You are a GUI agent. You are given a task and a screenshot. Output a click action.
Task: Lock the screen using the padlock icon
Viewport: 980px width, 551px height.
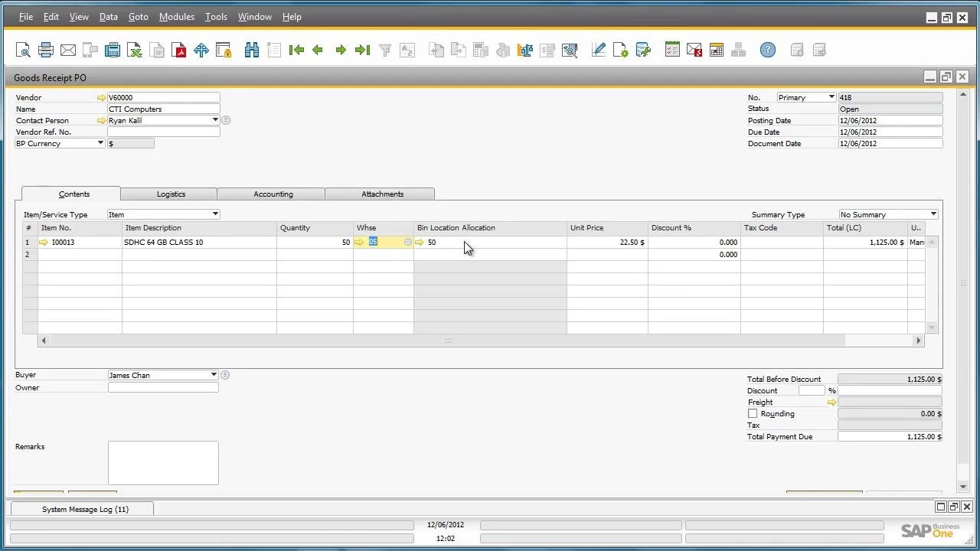point(224,51)
